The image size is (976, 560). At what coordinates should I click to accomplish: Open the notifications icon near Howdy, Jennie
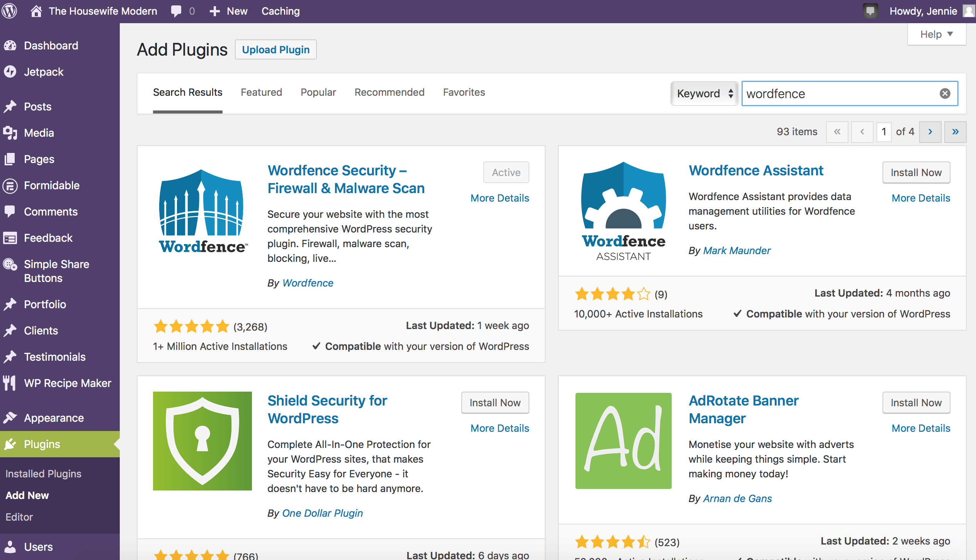click(x=871, y=11)
